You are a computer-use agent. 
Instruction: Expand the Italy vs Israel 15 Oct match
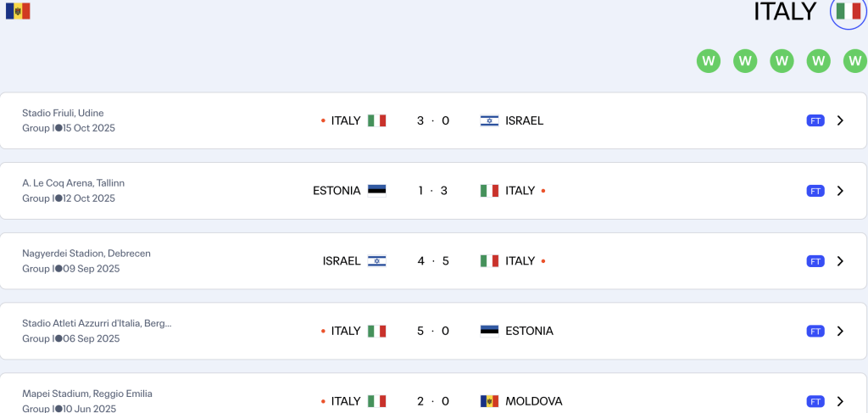click(840, 120)
